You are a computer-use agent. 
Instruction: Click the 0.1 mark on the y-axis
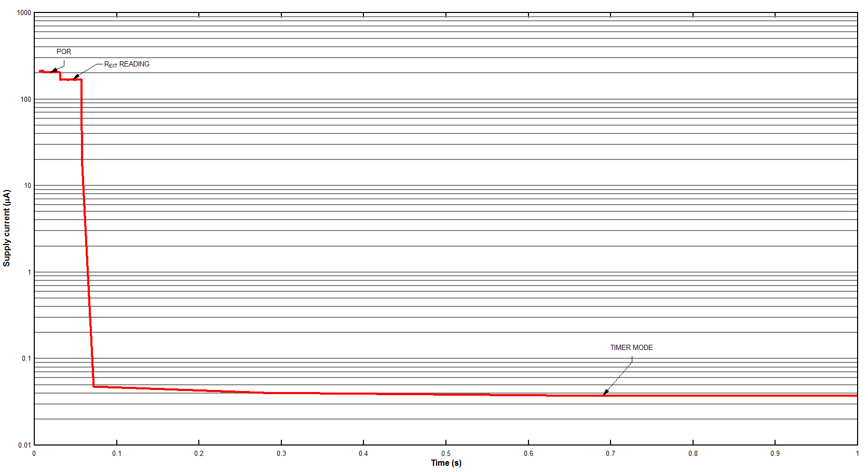click(x=25, y=357)
